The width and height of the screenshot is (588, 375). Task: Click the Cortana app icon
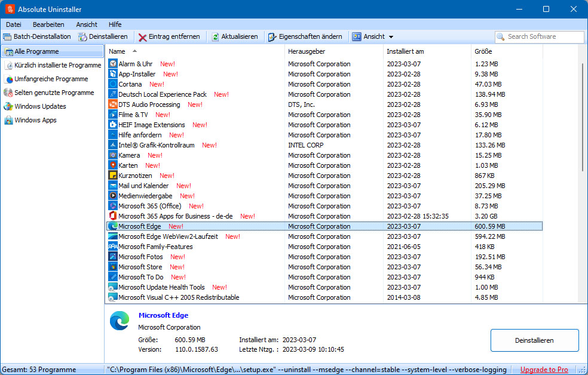(113, 84)
